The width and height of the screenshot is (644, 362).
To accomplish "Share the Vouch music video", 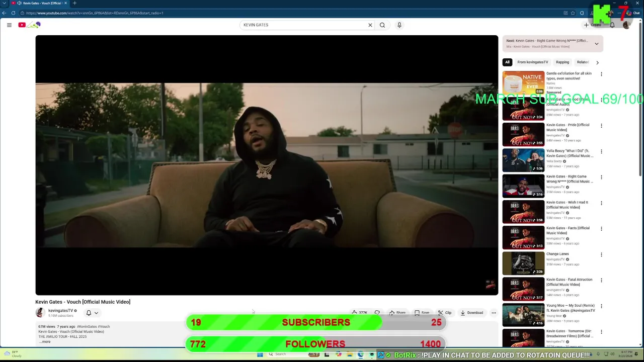I will click(397, 313).
